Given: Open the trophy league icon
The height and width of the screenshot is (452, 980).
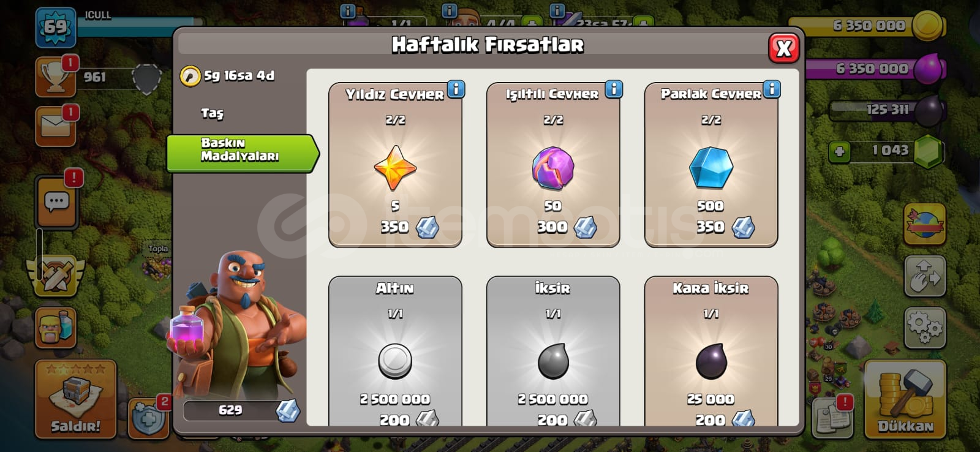Looking at the screenshot, I should pyautogui.click(x=55, y=77).
